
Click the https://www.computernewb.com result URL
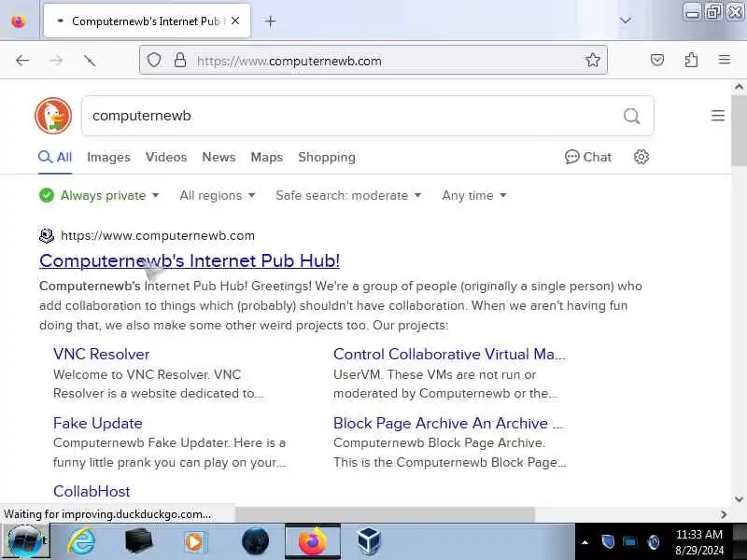point(158,236)
